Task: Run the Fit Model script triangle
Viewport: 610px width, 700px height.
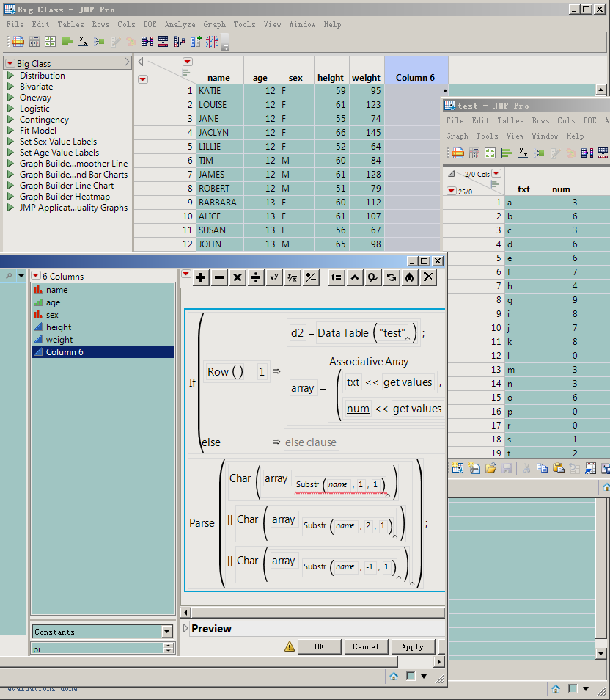Action: [10, 131]
